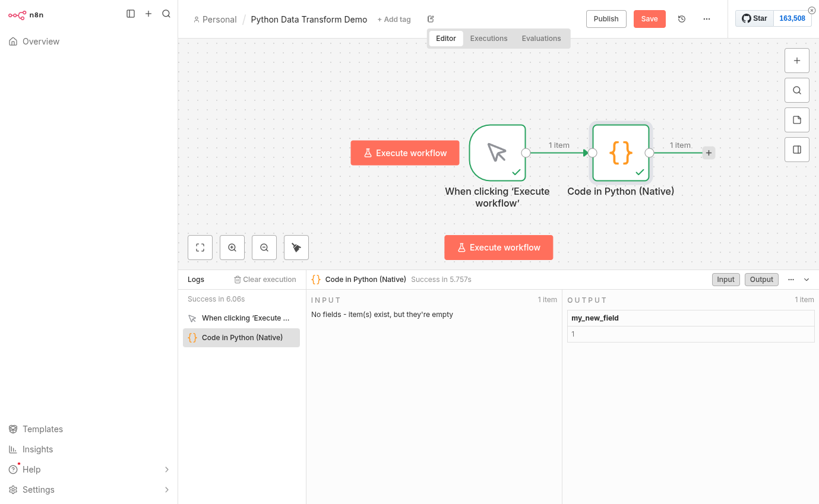The height and width of the screenshot is (504, 819).
Task: Switch to the Evaluations tab
Action: [x=541, y=38]
